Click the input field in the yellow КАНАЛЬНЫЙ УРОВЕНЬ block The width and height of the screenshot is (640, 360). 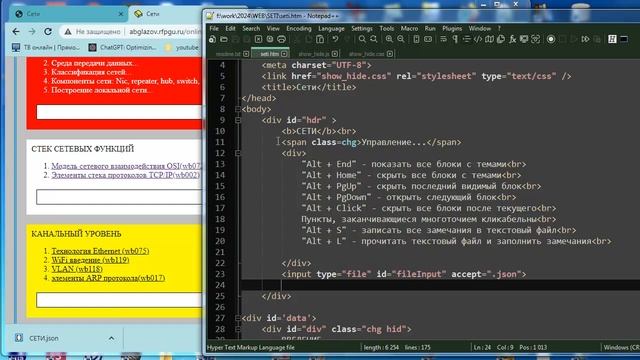(x=119, y=300)
